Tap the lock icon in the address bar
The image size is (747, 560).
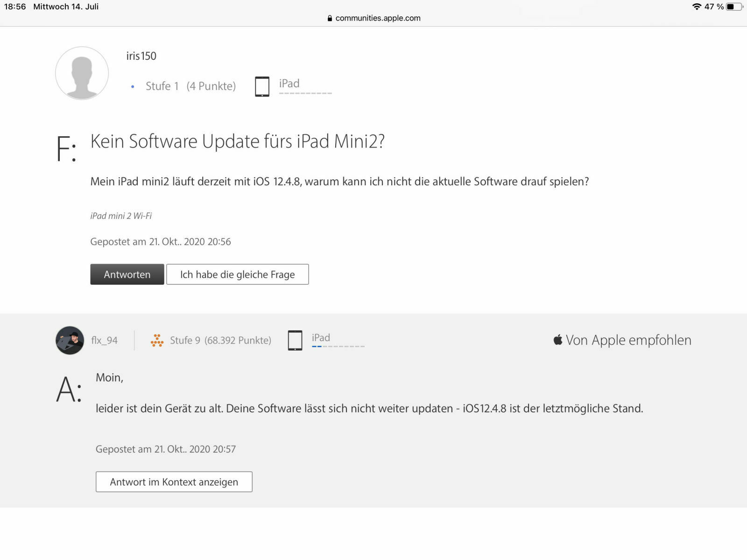pyautogui.click(x=330, y=18)
